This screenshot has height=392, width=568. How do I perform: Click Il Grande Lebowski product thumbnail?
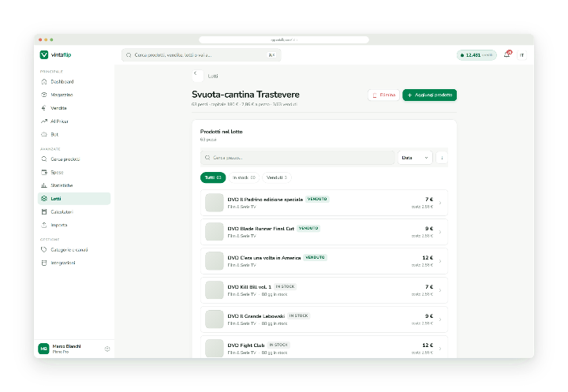coord(215,319)
